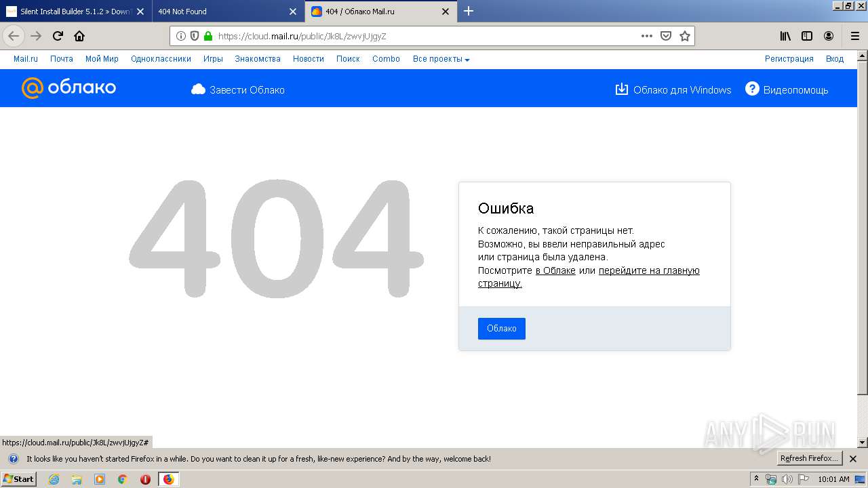Toggle the sidebar view icon
This screenshot has width=868, height=488.
tap(807, 36)
